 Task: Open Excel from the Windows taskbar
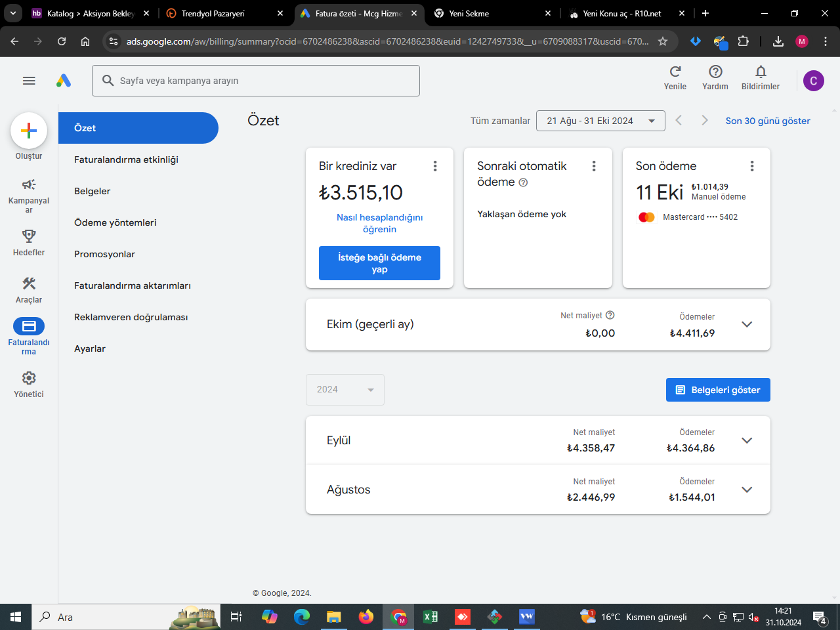pos(430,617)
